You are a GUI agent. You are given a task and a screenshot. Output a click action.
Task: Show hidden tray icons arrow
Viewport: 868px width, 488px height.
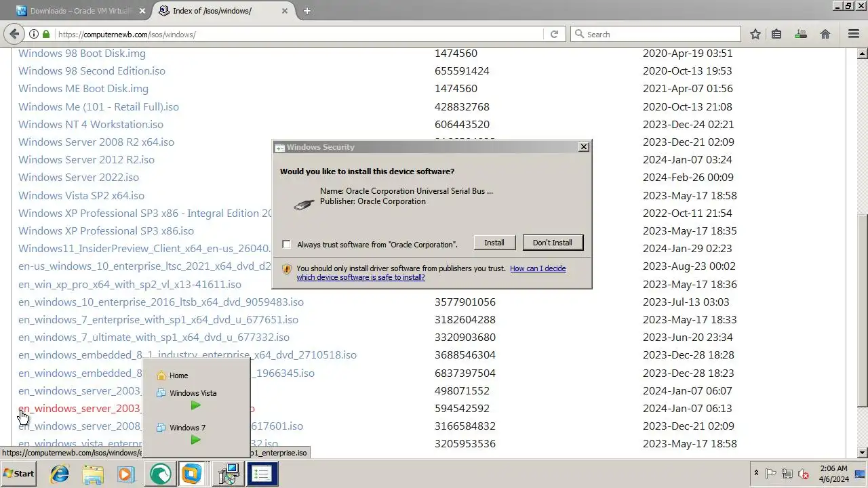tap(756, 474)
